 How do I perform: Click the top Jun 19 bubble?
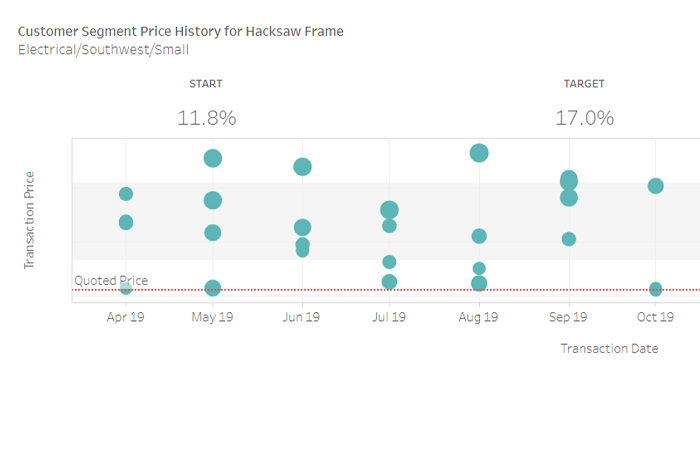302,167
